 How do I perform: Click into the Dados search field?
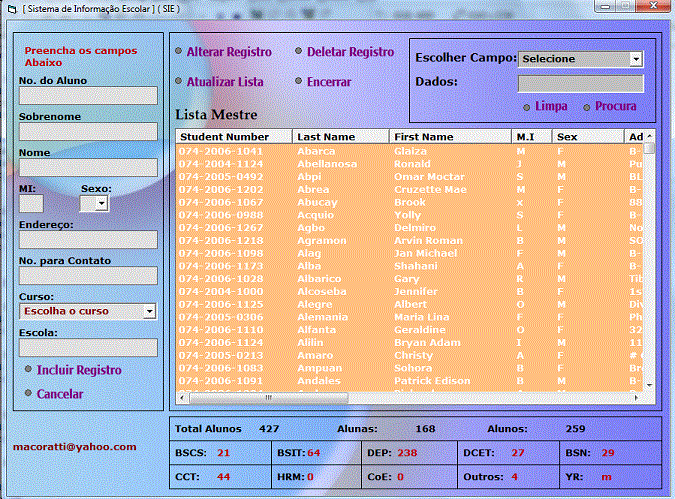pyautogui.click(x=580, y=83)
